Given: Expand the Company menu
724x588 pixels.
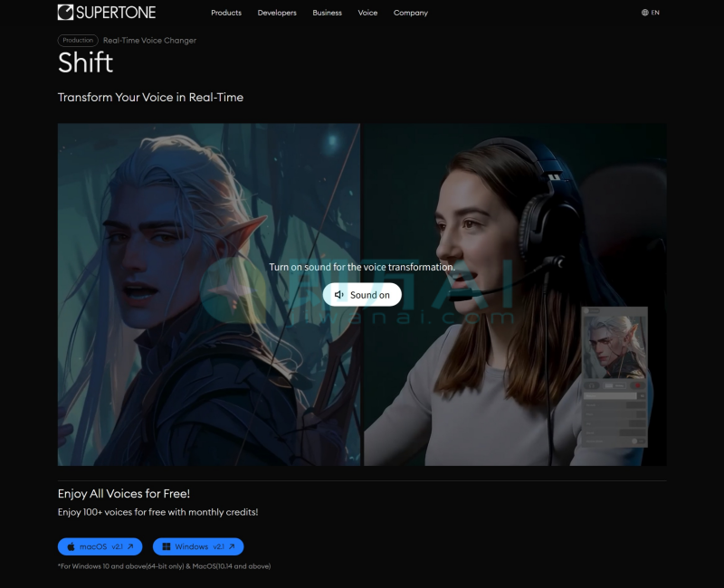Looking at the screenshot, I should coord(411,13).
